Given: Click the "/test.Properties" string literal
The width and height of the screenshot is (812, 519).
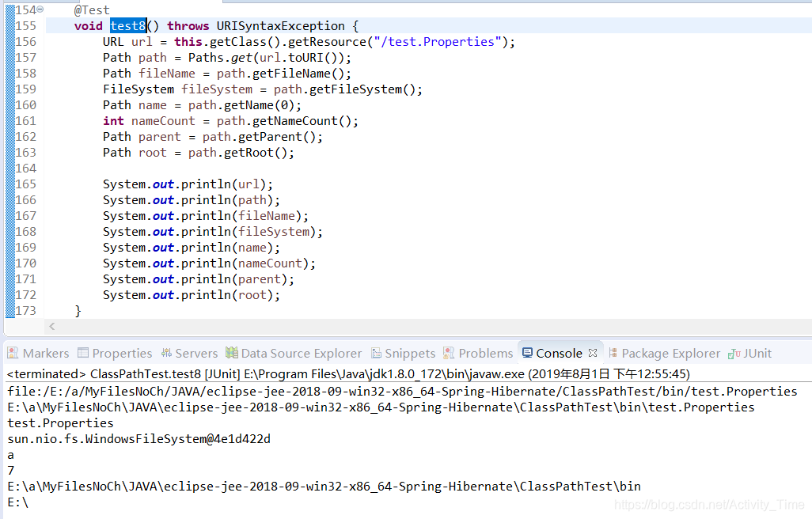Looking at the screenshot, I should [438, 42].
